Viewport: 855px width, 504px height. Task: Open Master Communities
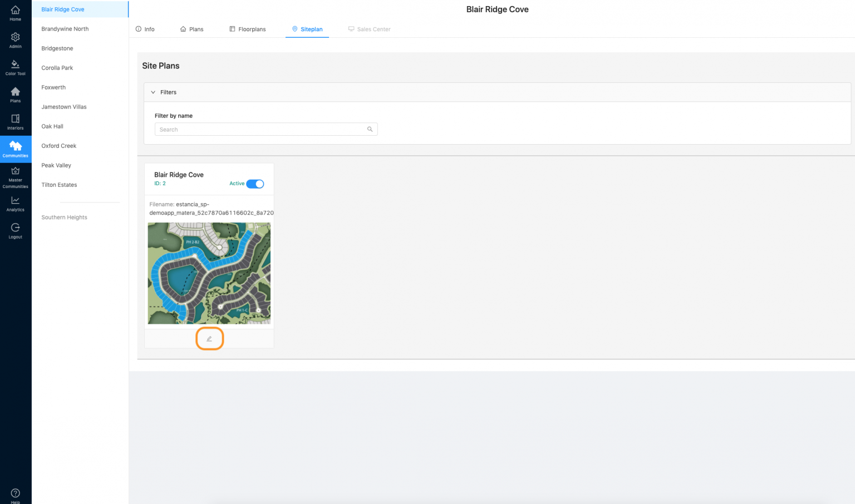pyautogui.click(x=16, y=178)
